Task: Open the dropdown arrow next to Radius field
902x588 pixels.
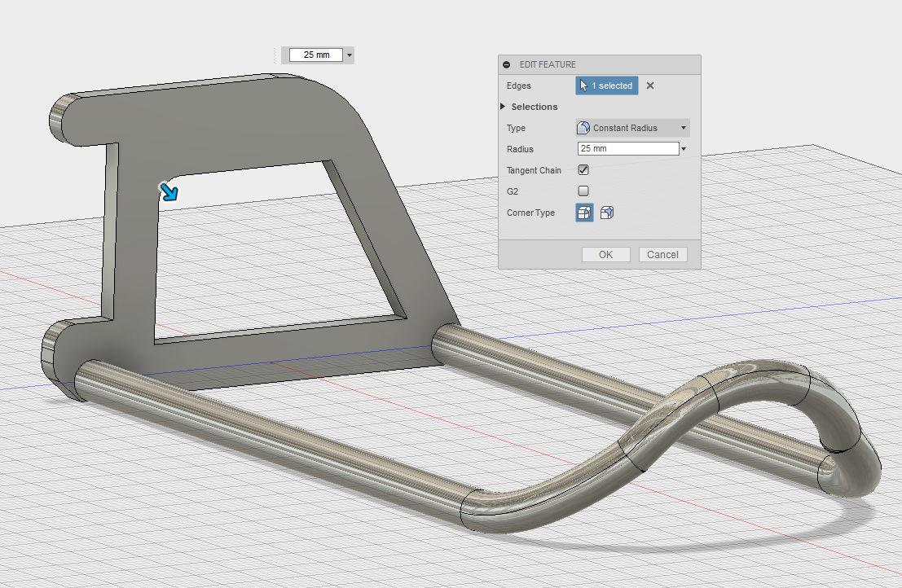Action: [x=684, y=149]
